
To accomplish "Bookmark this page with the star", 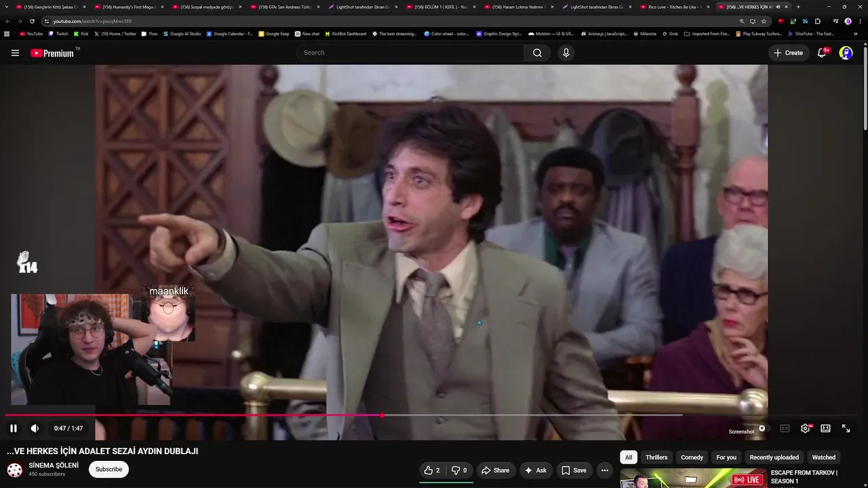I will click(764, 21).
